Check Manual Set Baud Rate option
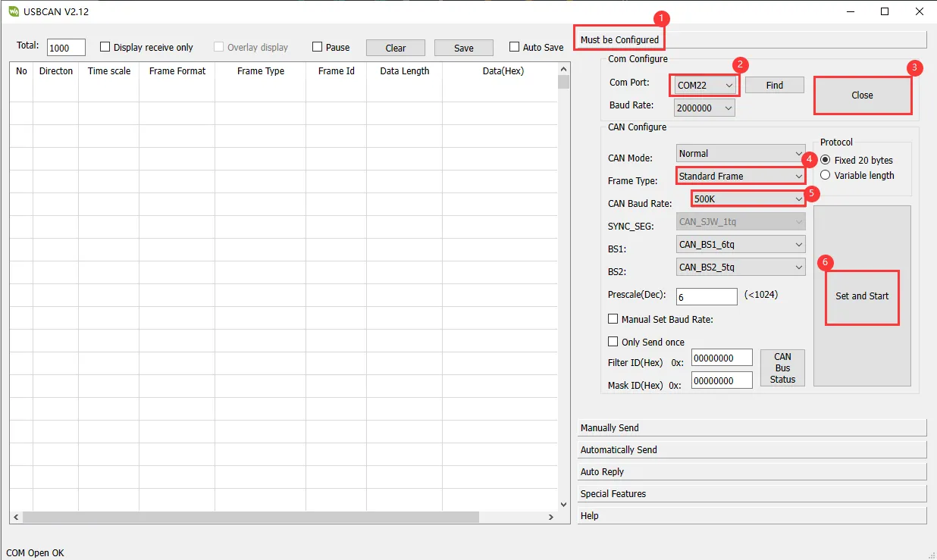 613,319
